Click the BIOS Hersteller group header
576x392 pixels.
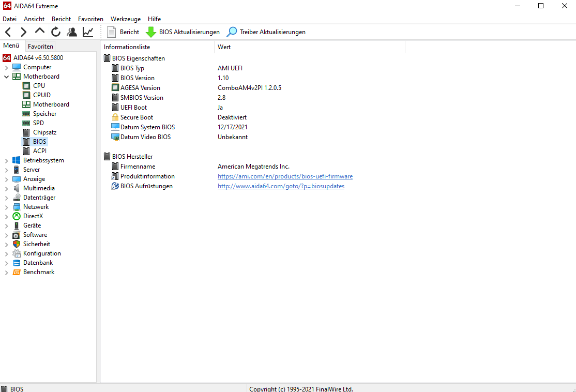[129, 157]
